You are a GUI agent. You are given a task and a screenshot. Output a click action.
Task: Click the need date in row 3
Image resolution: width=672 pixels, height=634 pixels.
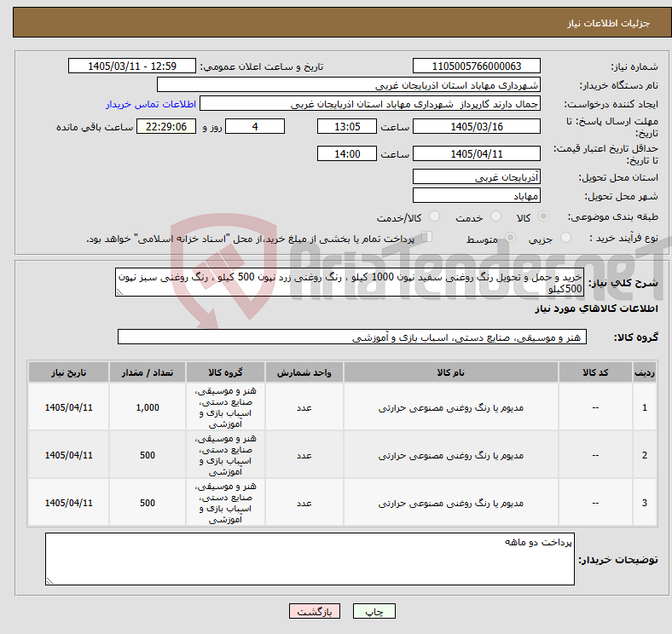pos(68,503)
